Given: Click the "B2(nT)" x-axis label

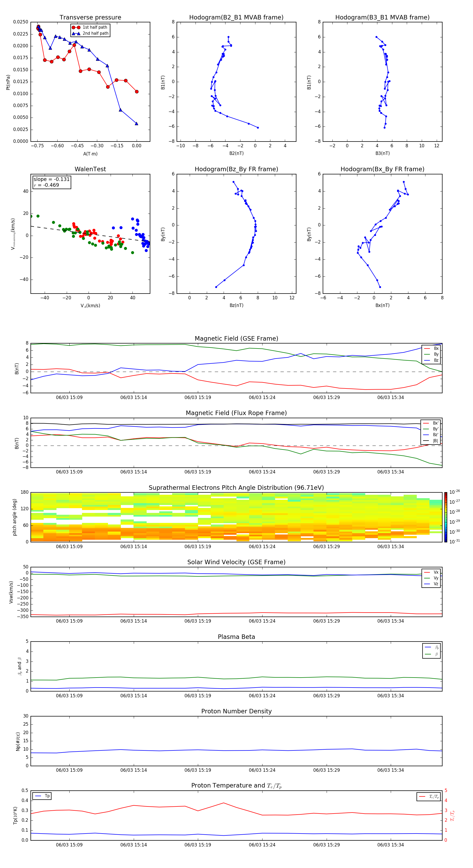Looking at the screenshot, I should click(236, 153).
